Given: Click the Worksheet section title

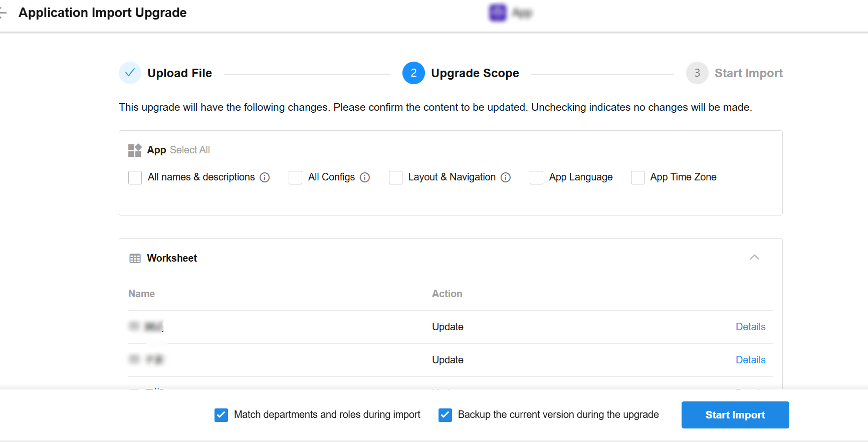Looking at the screenshot, I should [x=172, y=258].
